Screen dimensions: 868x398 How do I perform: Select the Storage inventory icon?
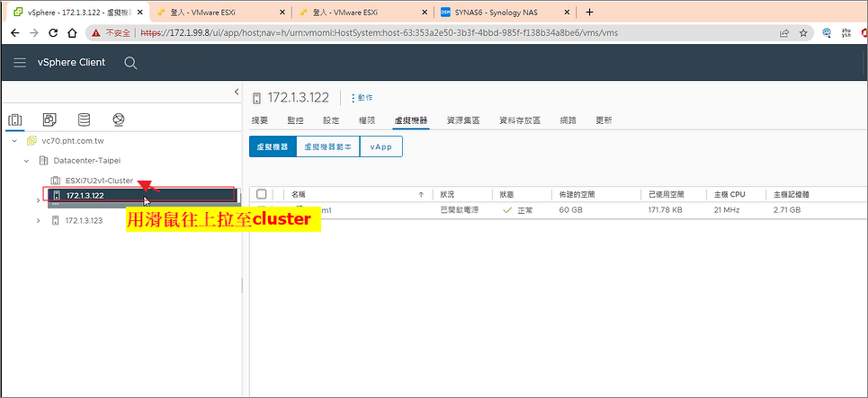[84, 119]
